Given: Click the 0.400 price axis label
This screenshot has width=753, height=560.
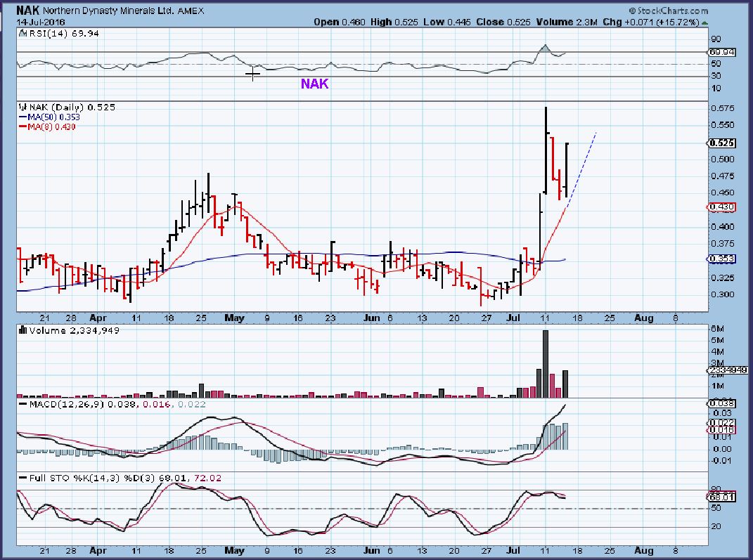Looking at the screenshot, I should pos(722,226).
